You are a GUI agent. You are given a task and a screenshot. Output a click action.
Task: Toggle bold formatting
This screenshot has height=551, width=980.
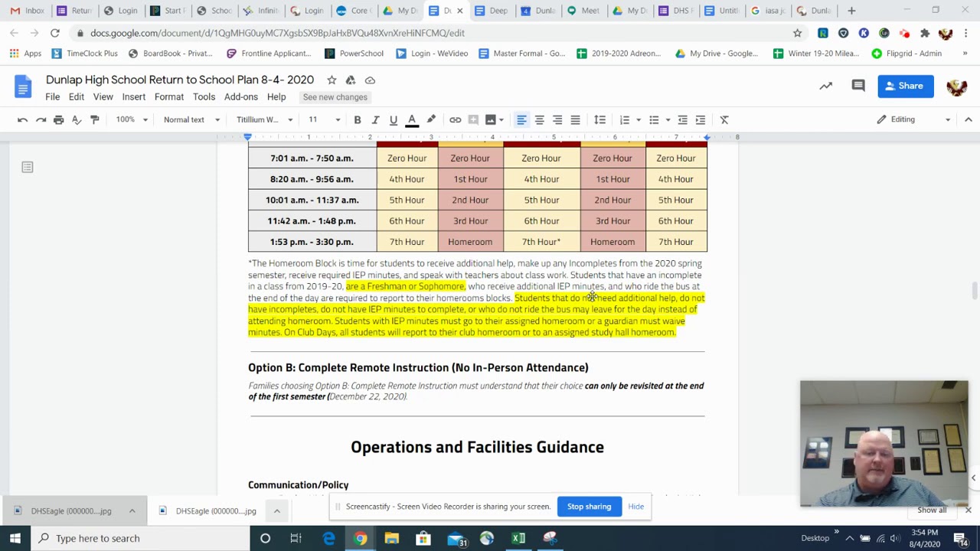[x=358, y=119]
